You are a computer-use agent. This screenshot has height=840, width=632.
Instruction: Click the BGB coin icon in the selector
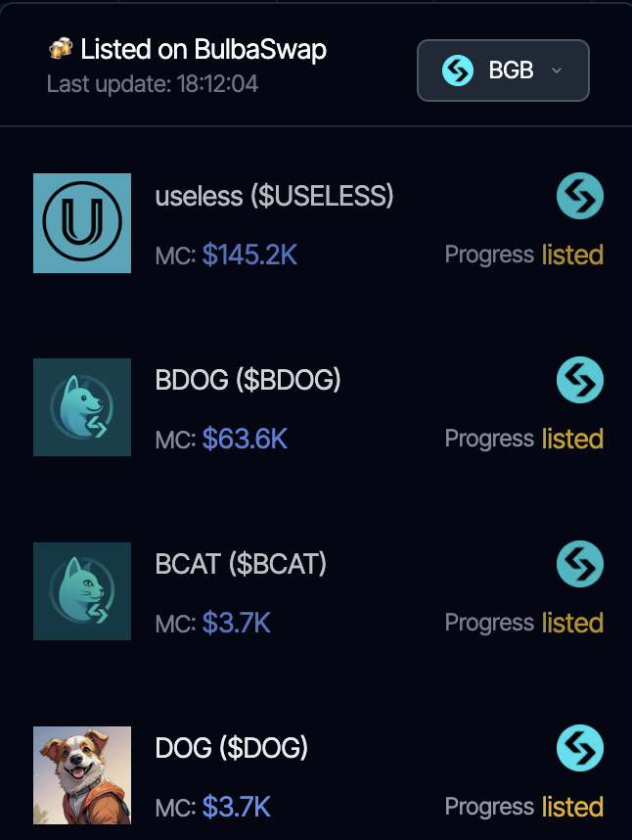tap(458, 70)
